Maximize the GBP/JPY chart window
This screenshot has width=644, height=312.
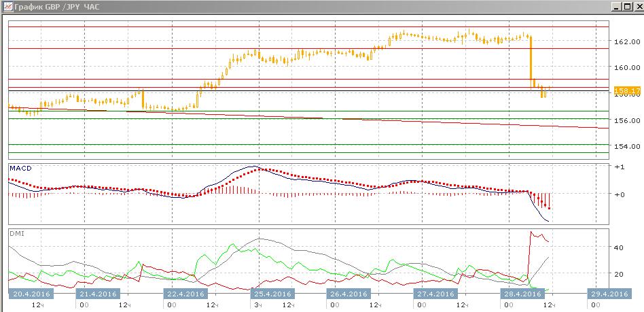[627, 7]
